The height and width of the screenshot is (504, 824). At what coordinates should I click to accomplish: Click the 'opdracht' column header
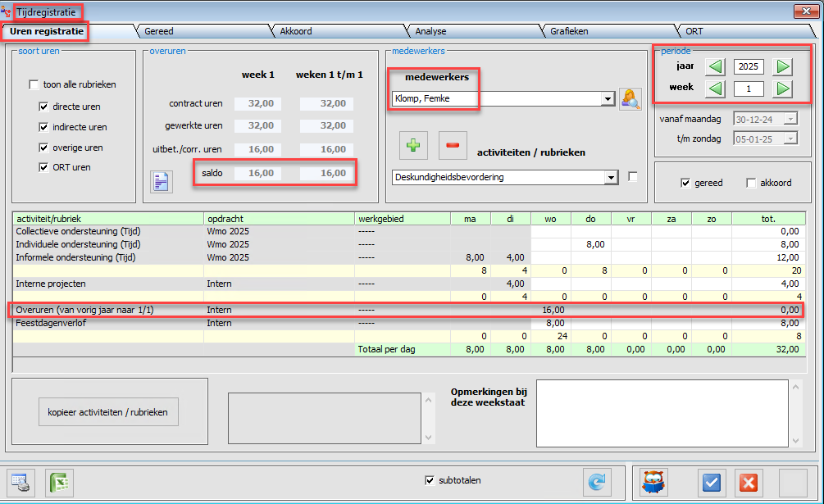(x=279, y=219)
